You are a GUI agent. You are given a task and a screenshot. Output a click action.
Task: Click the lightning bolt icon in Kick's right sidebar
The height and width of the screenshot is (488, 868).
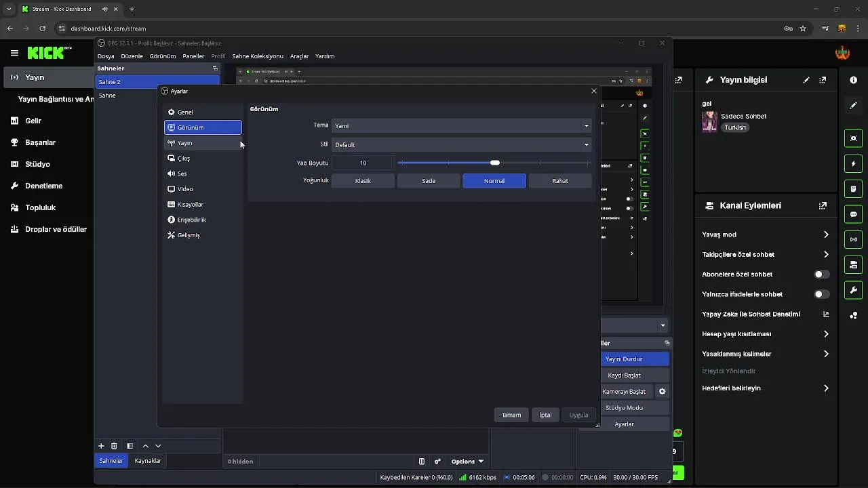(853, 164)
